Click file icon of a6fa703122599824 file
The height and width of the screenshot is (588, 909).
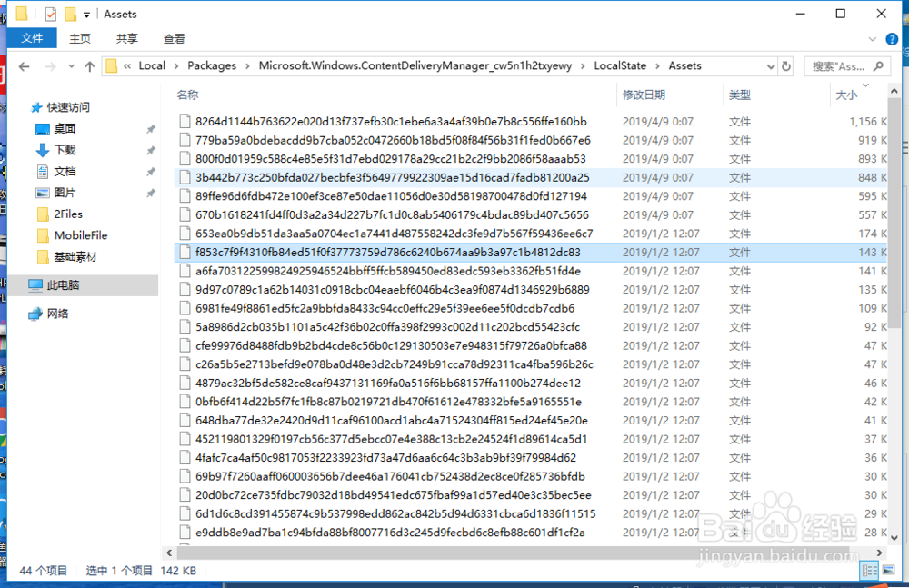point(185,271)
